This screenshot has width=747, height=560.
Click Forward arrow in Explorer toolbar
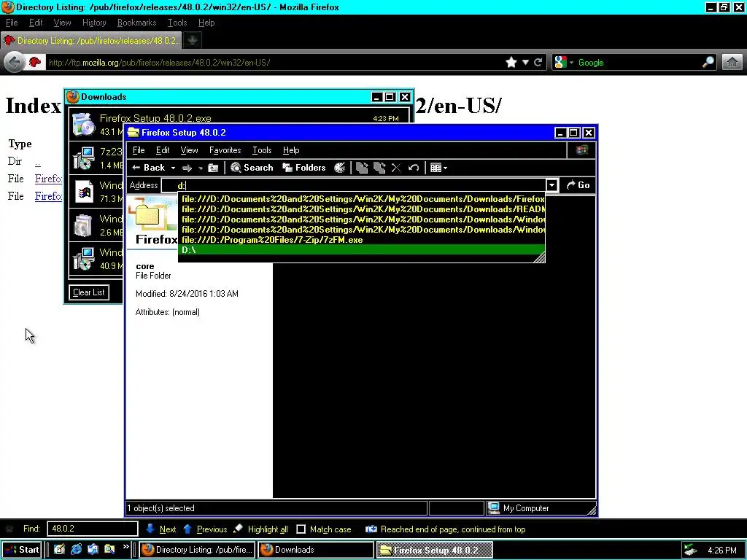coord(187,168)
